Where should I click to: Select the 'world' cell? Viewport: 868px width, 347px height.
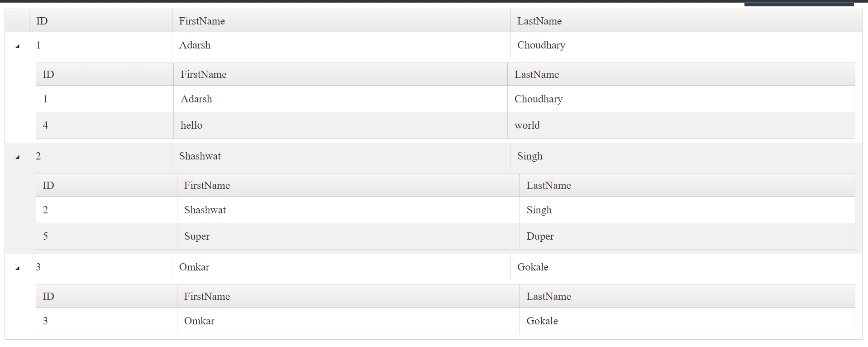527,125
